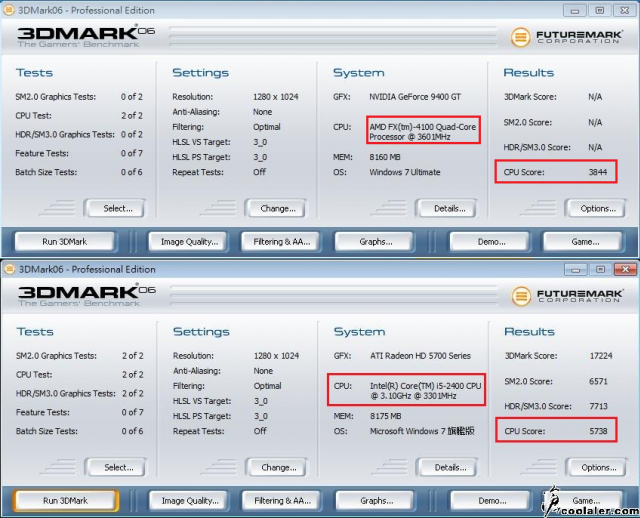Open Graphs... in bottom window
This screenshot has width=640, height=518.
(x=376, y=500)
